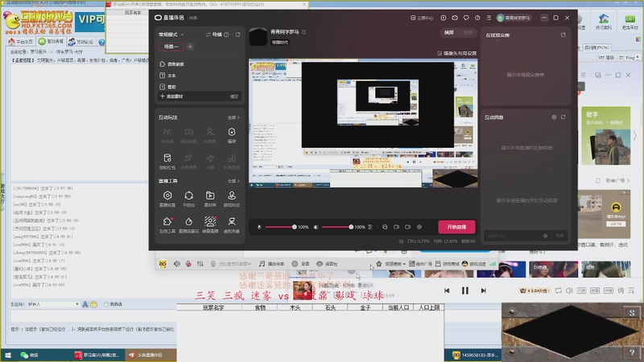Screen dimensions: 644x362
Task: Open the chat bubble icon in title bar
Action: click(466, 18)
